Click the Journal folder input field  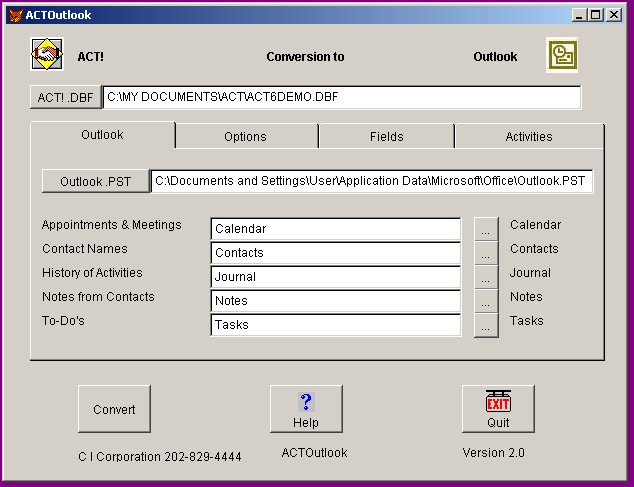coord(336,277)
